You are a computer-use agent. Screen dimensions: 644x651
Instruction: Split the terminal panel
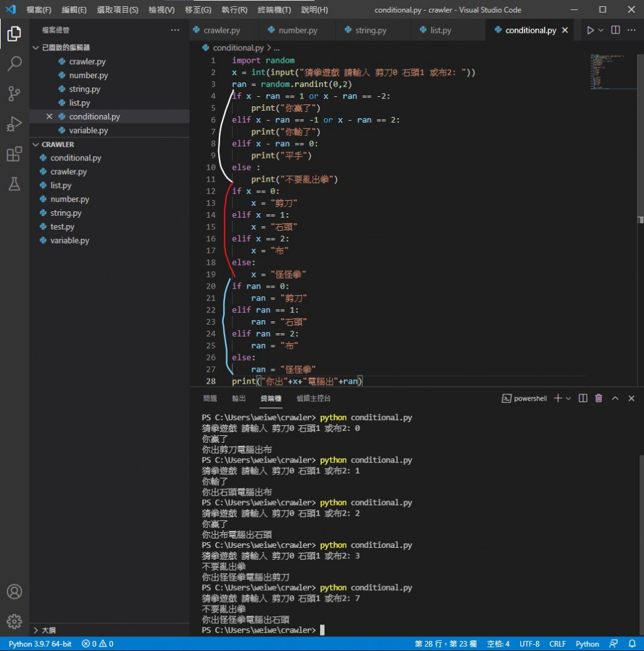coord(583,398)
